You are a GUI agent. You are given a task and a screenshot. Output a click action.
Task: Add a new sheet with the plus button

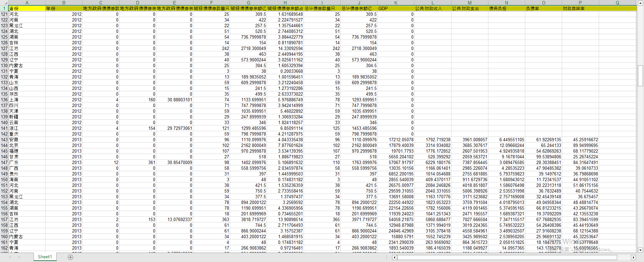[x=70, y=257]
